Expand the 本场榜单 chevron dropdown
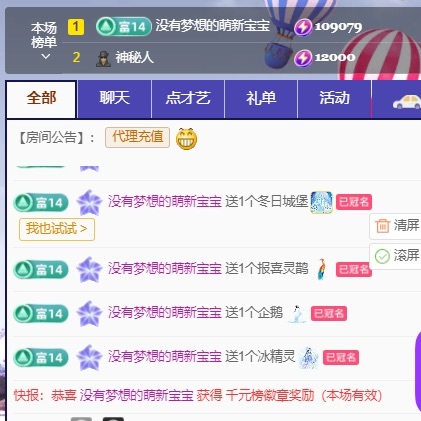The image size is (421, 421). [46, 57]
